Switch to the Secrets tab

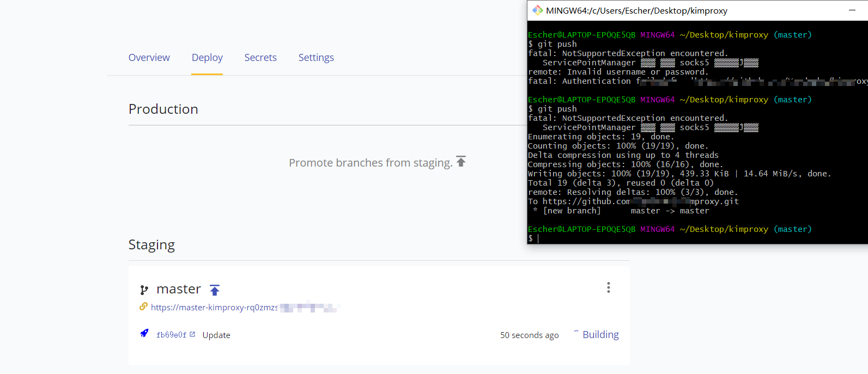click(x=260, y=57)
